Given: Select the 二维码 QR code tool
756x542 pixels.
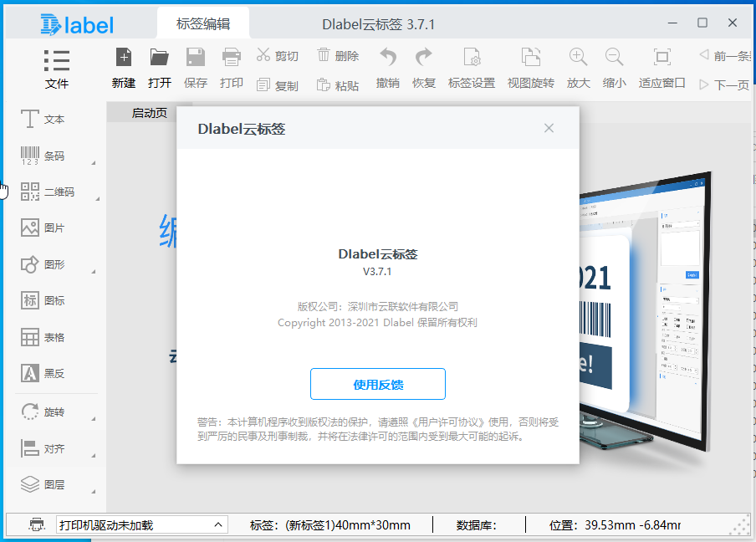Looking at the screenshot, I should point(47,192).
